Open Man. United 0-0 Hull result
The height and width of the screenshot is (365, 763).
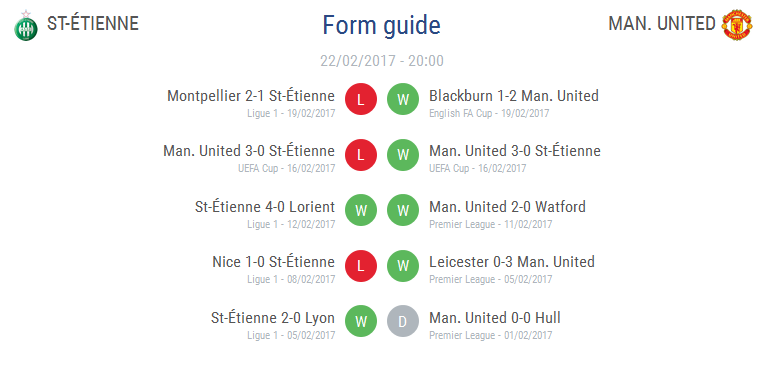495,318
